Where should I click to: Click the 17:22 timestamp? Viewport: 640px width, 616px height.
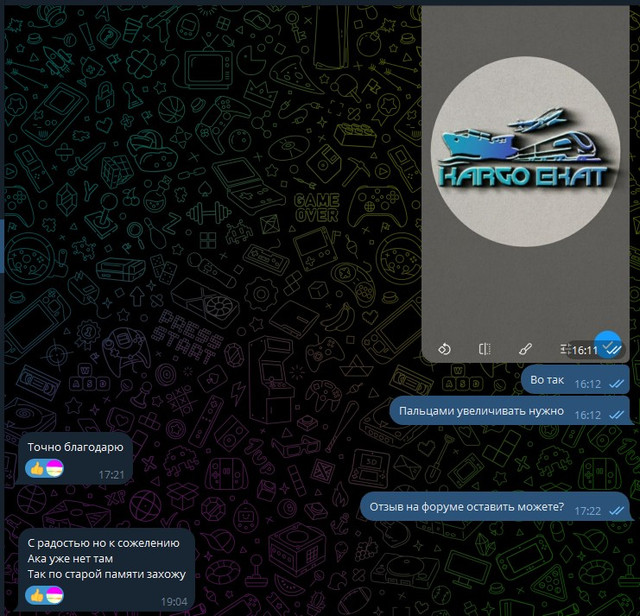click(x=587, y=511)
